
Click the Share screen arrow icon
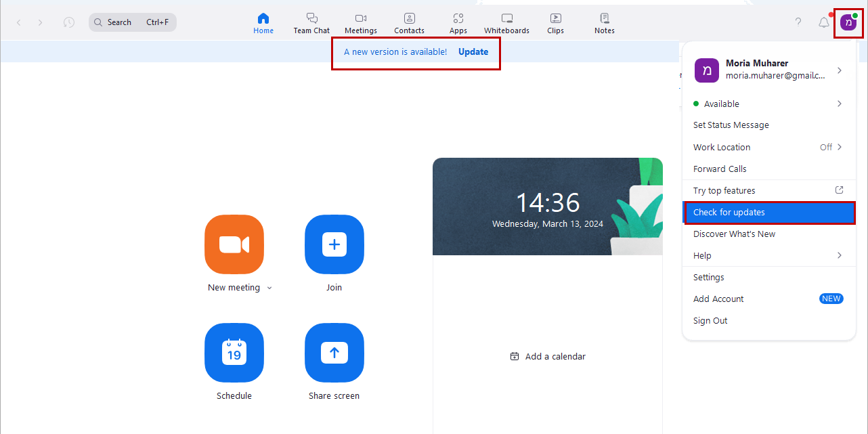coord(334,353)
